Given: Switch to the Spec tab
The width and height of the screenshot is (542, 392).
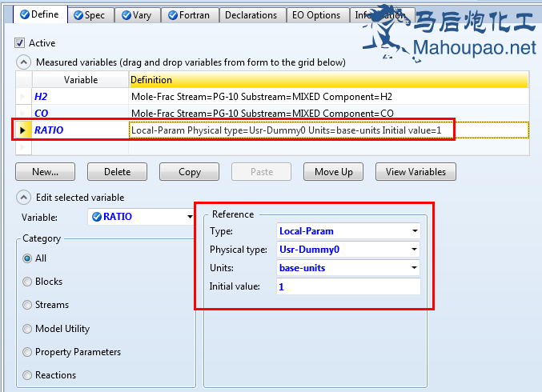Looking at the screenshot, I should click(x=90, y=15).
